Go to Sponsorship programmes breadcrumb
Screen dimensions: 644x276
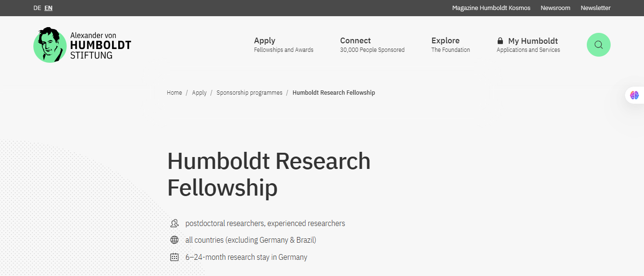click(249, 93)
